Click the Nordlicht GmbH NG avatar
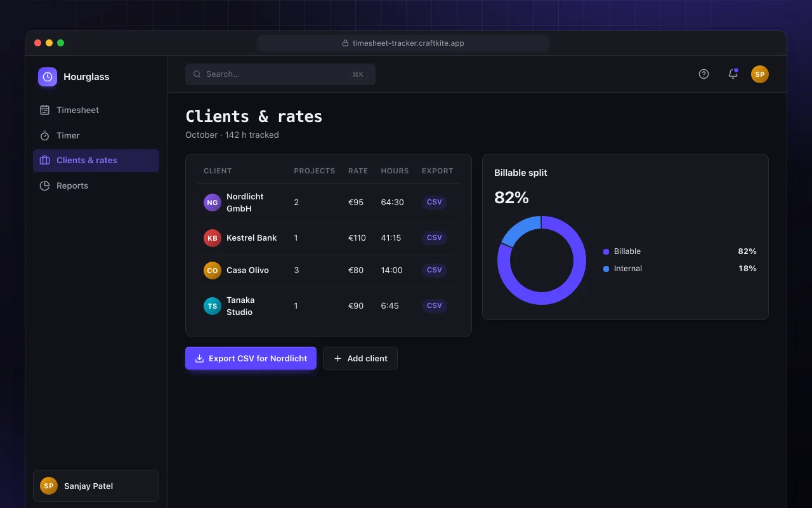 pyautogui.click(x=213, y=203)
